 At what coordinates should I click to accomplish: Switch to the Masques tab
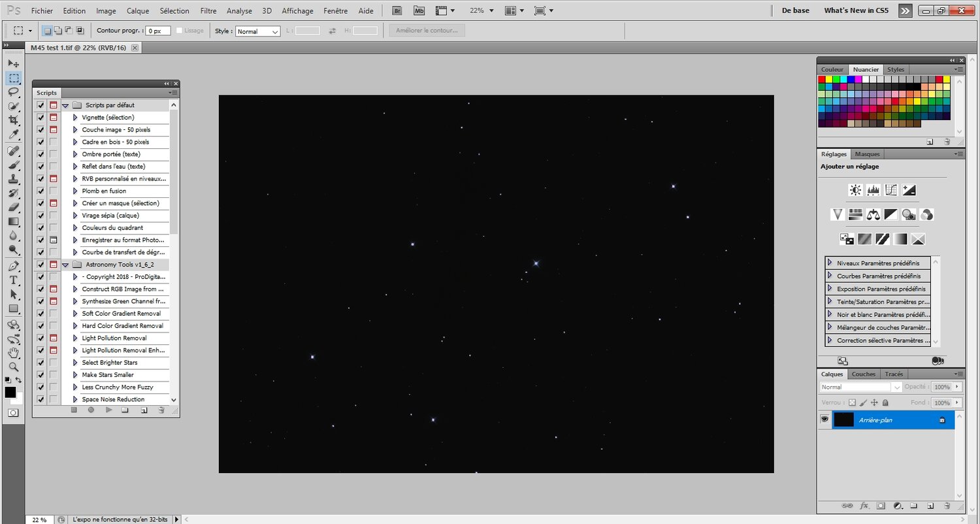tap(867, 154)
